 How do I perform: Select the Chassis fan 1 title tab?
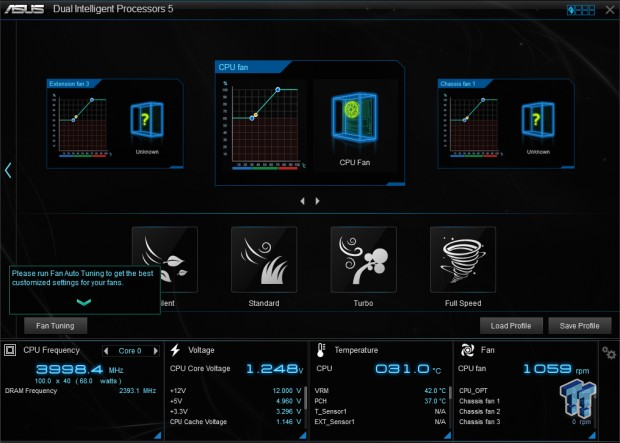point(465,83)
